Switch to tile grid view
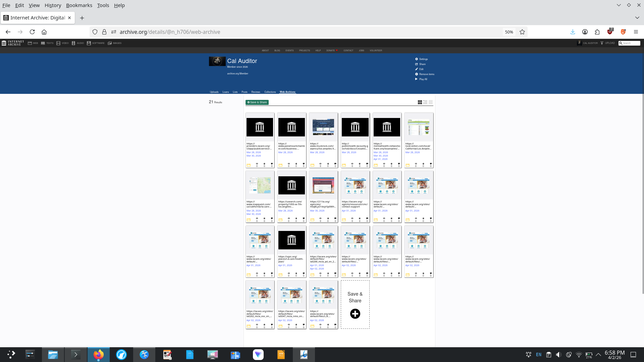Screen dimensions: 644x362 [x=420, y=102]
